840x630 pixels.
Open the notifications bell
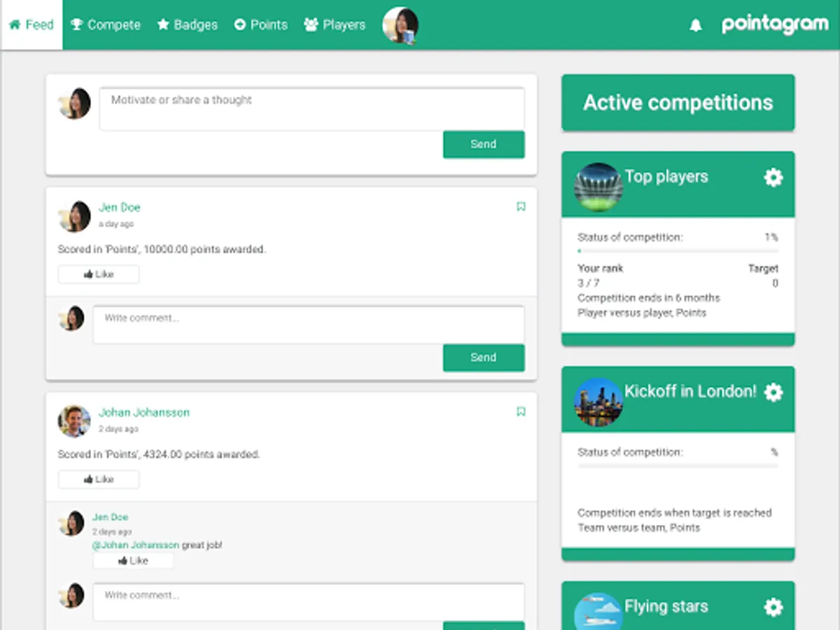(695, 25)
